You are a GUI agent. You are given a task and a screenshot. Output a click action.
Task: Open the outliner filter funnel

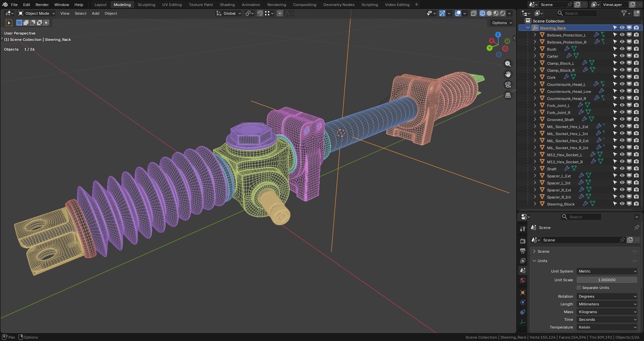(x=624, y=13)
